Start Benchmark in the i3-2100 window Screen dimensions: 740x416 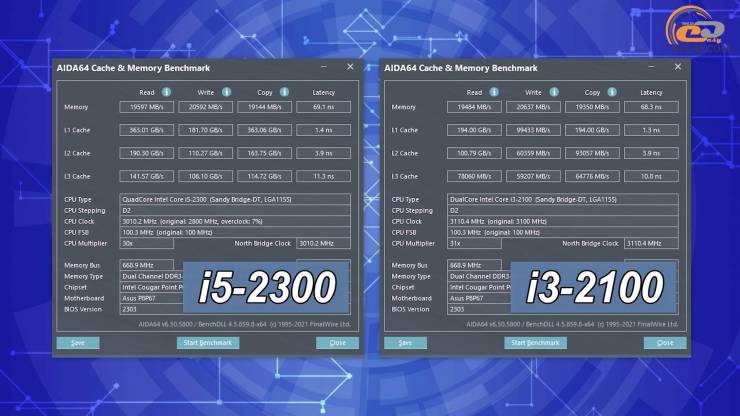click(x=535, y=343)
